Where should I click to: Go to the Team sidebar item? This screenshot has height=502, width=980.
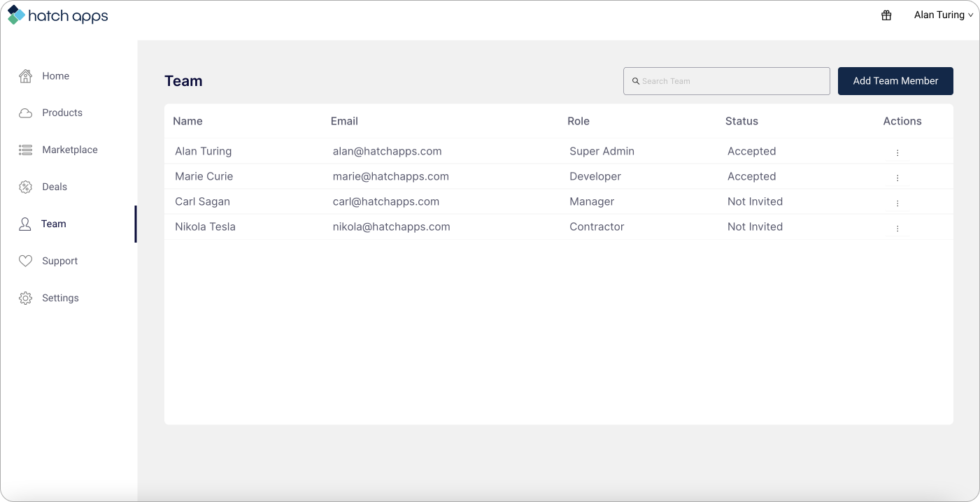53,224
